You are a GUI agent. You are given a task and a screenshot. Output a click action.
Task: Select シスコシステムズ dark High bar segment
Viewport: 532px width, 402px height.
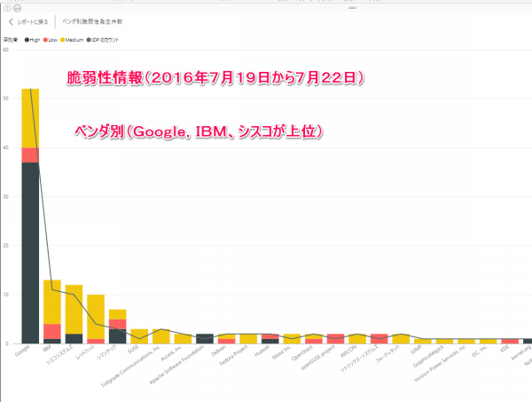pyautogui.click(x=74, y=339)
